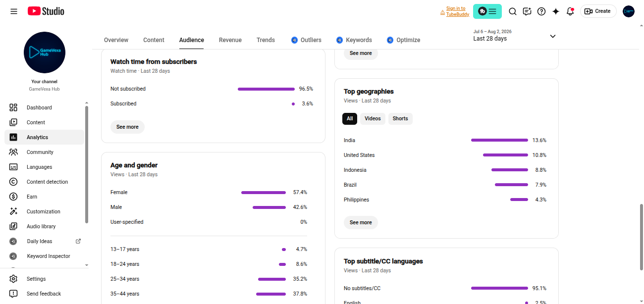Open the notifications bell
The width and height of the screenshot is (644, 304).
(x=570, y=11)
